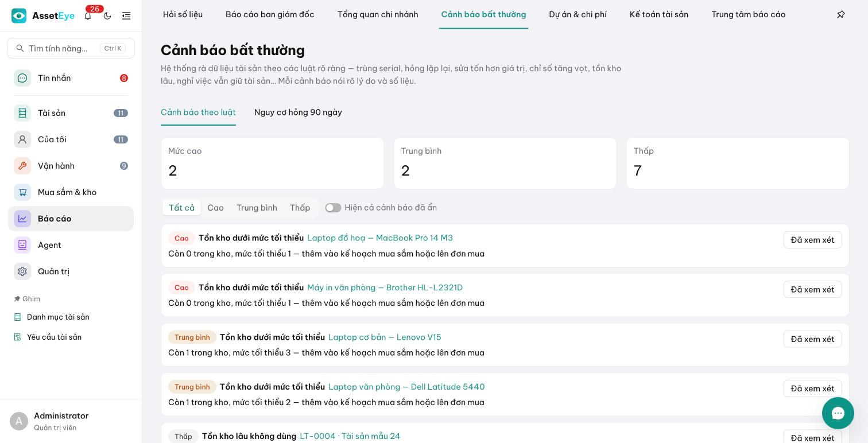
Task: Collapse the sidebar using the menu icon
Action: (x=126, y=16)
